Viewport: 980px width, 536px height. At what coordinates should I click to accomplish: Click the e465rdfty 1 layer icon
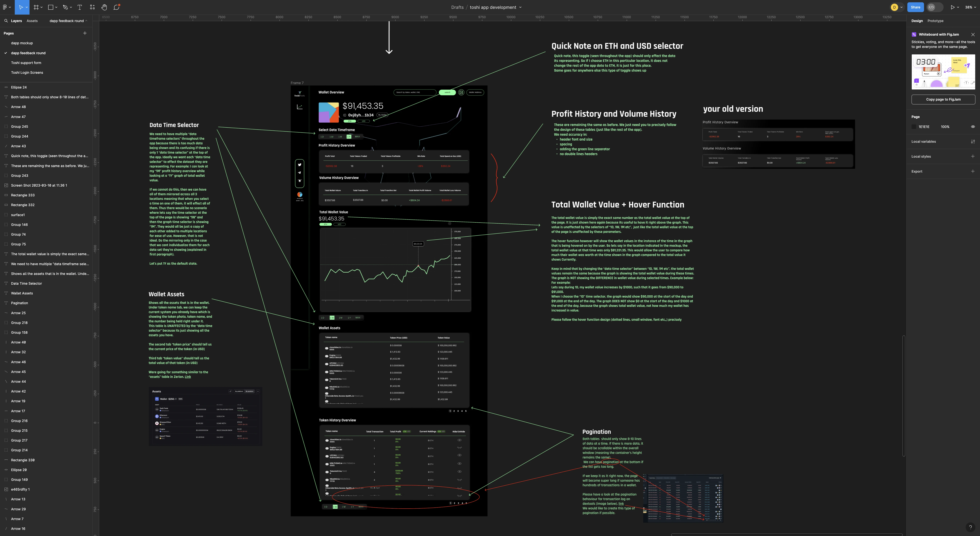point(6,490)
